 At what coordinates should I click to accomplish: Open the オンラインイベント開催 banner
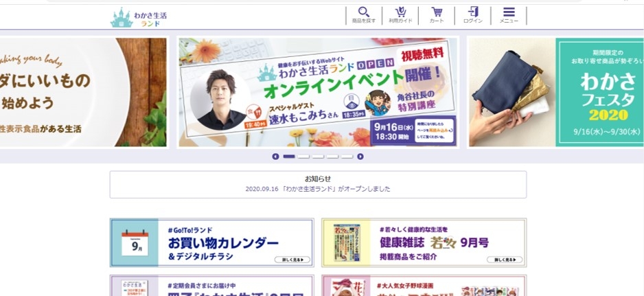(x=318, y=93)
